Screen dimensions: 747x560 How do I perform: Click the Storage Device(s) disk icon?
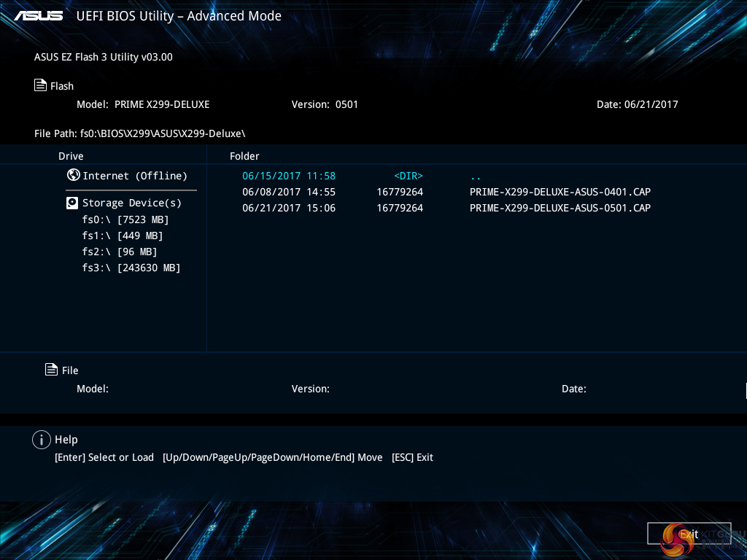pyautogui.click(x=72, y=203)
